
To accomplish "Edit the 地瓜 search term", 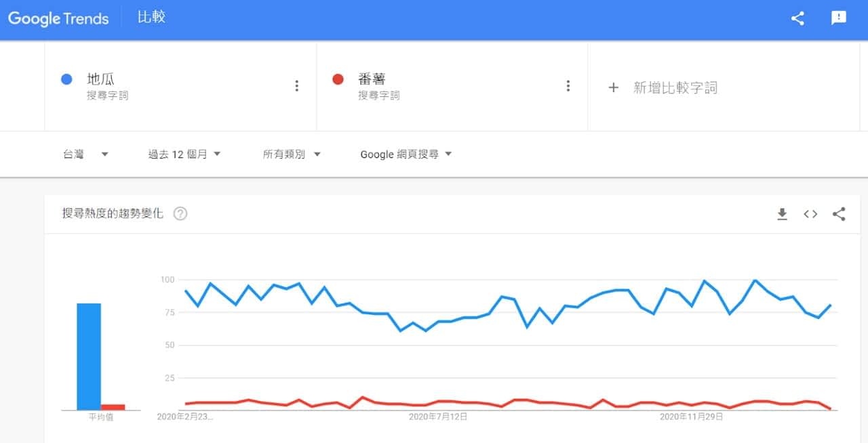I will coord(101,79).
